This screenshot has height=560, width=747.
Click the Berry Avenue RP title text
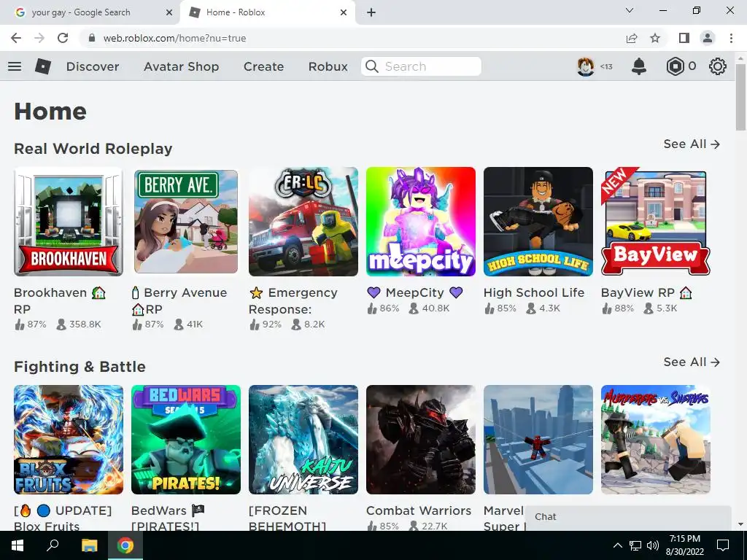pos(179,300)
